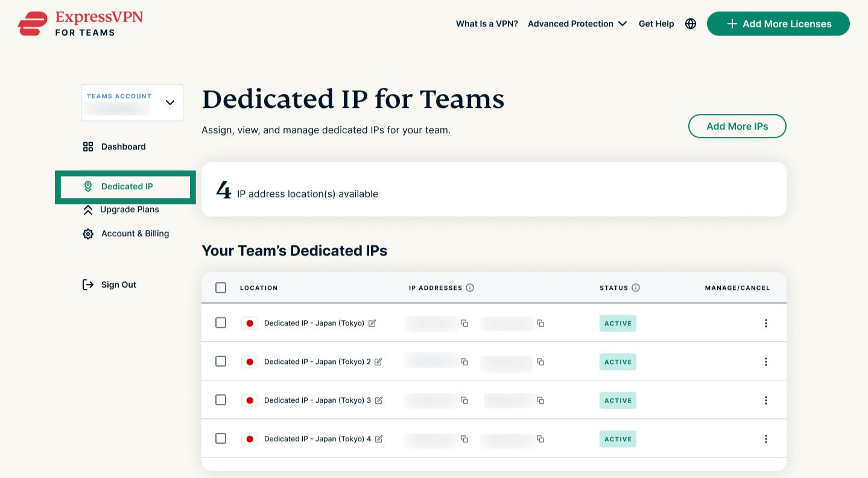Click '4 IP address location(s) available' text
This screenshot has width=868, height=478.
[297, 190]
